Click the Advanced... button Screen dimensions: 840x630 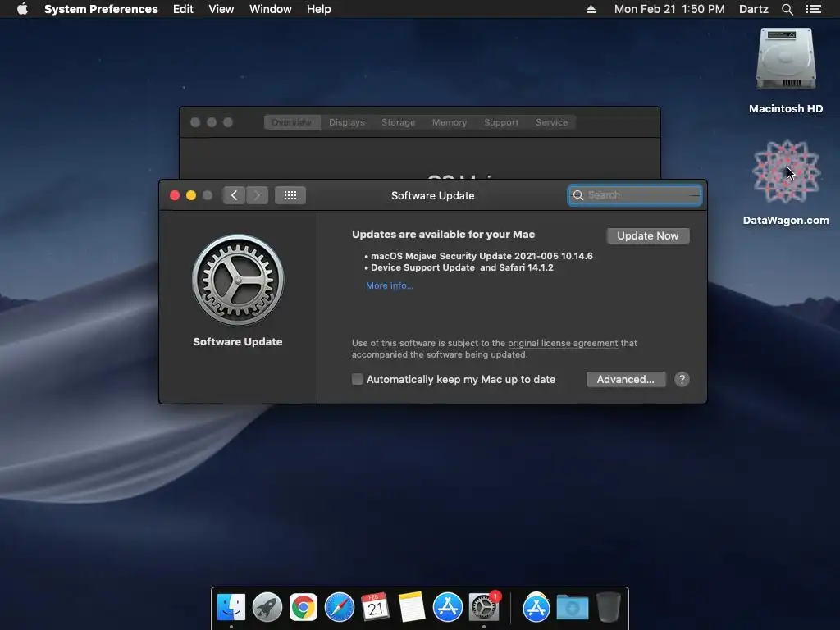pyautogui.click(x=626, y=379)
